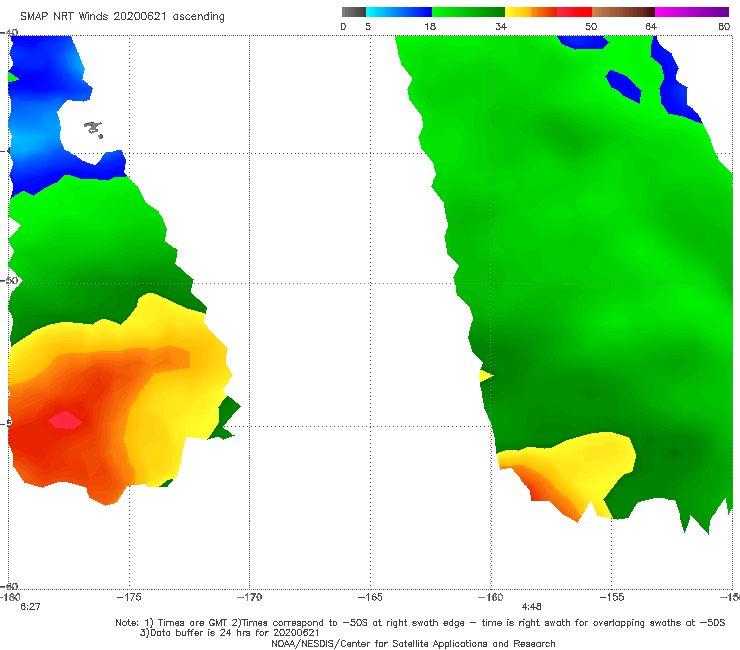Click the longitude label "-165"
This screenshot has width=740, height=650.
(370, 597)
